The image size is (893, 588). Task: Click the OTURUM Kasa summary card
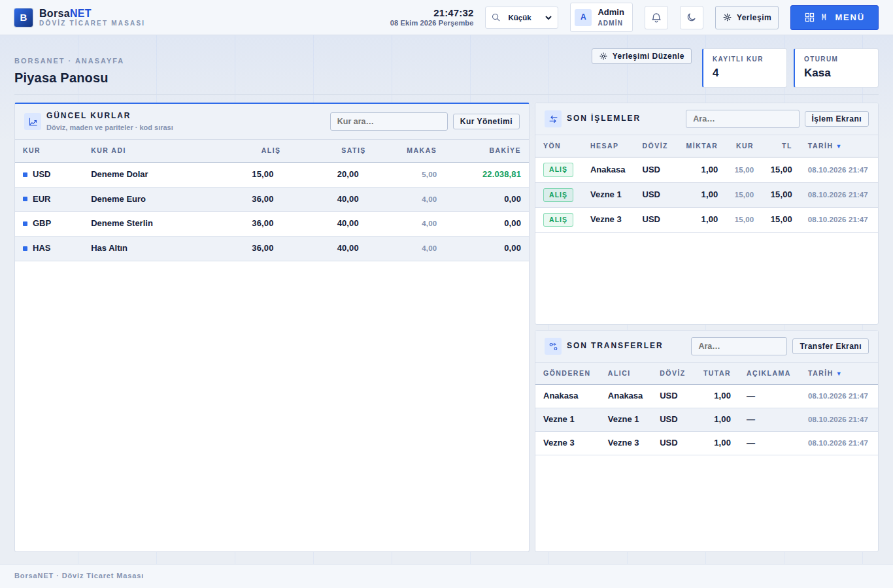836,67
